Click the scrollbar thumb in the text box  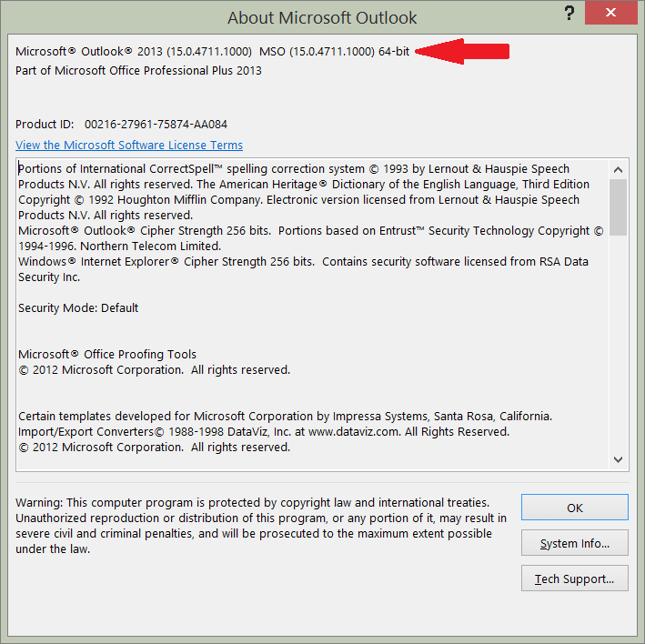pos(618,207)
